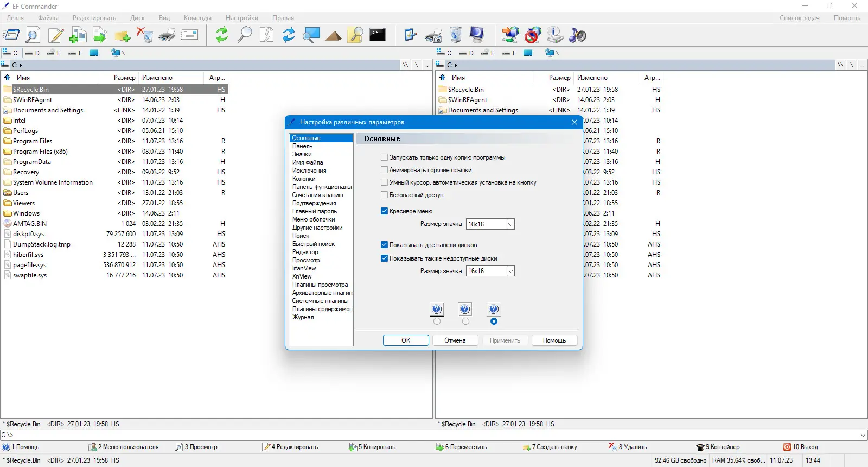This screenshot has width=868, height=467.
Task: Click the New folder toolbar icon
Action: [x=123, y=35]
